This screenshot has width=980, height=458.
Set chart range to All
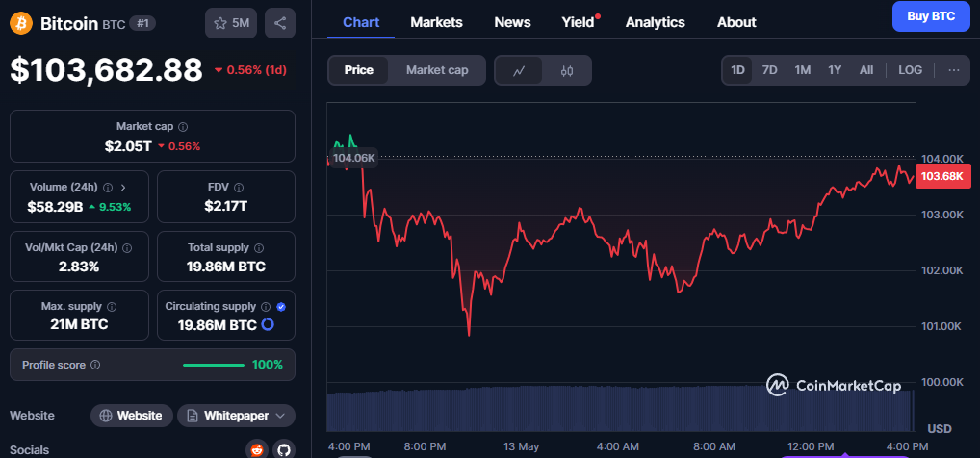click(x=866, y=70)
